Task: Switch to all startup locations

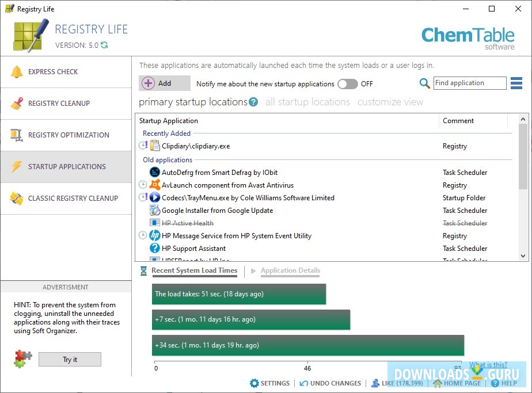Action: (x=307, y=102)
